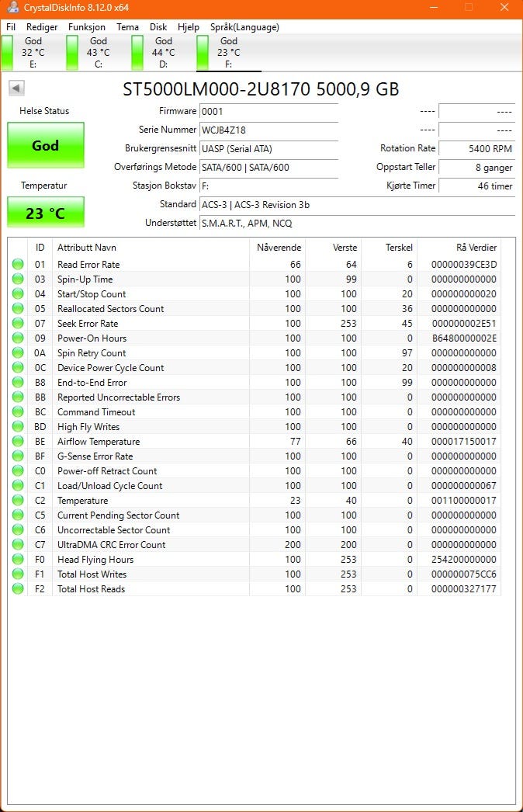The height and width of the screenshot is (812, 523).
Task: Click the Attributt Navn column header
Action: click(x=151, y=248)
